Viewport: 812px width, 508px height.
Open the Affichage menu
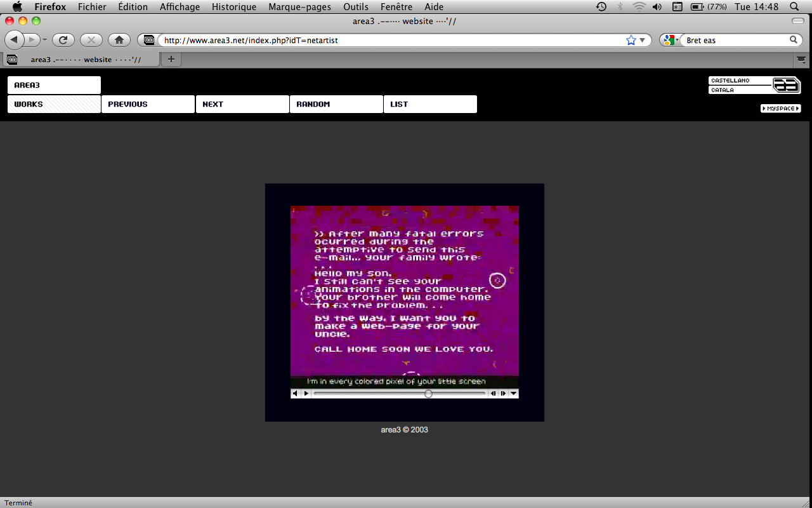(x=180, y=7)
